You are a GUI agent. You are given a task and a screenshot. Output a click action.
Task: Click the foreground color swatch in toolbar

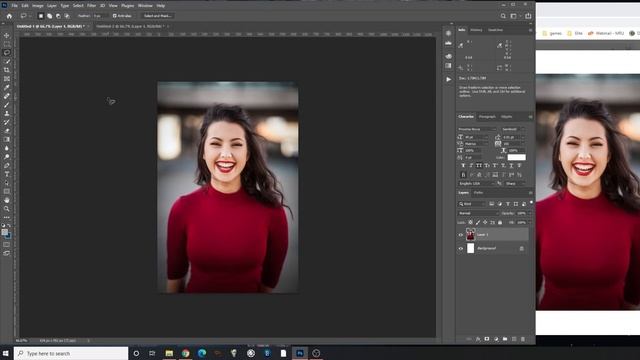(5, 232)
